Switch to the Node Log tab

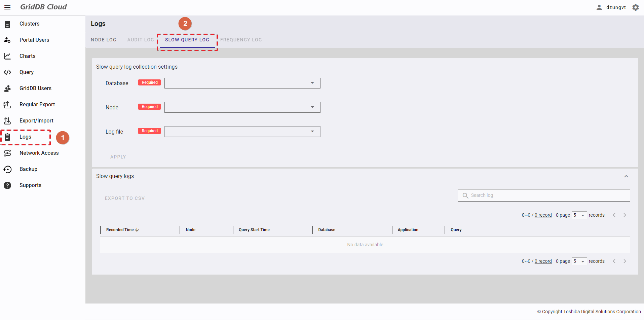click(x=104, y=40)
